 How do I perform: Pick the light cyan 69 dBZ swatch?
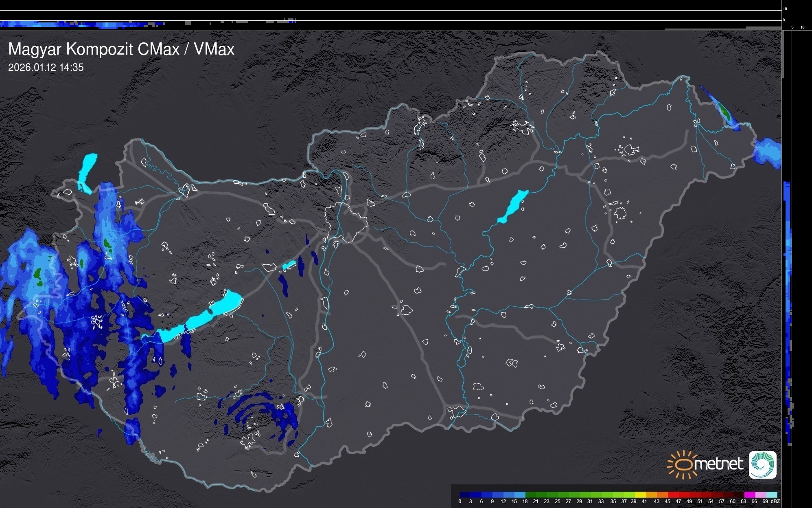[x=771, y=495]
